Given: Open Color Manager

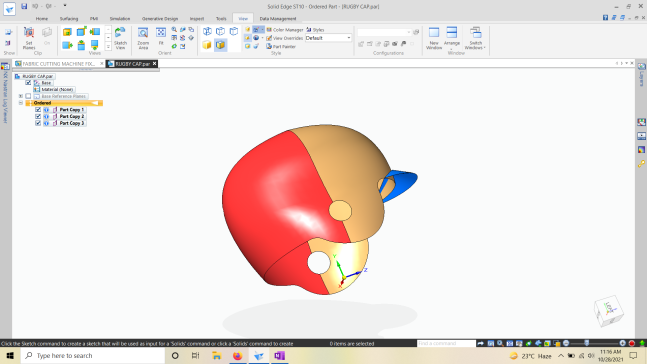Looking at the screenshot, I should pos(285,30).
